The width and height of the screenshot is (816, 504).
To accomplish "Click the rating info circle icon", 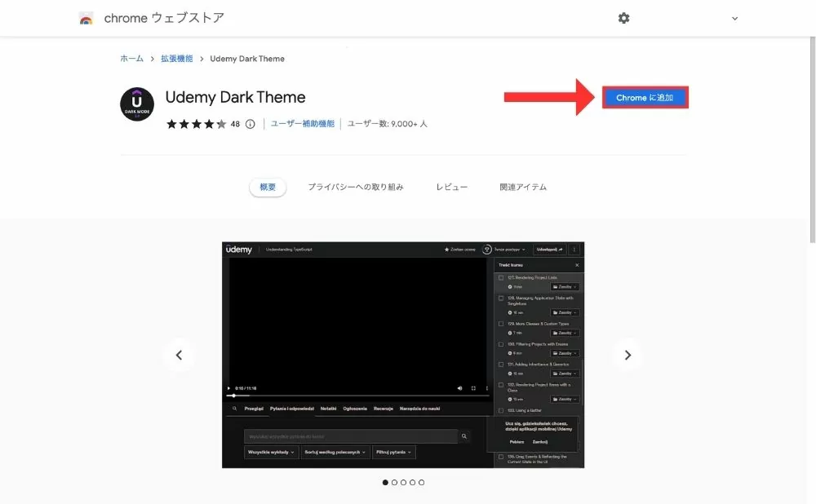I will coord(251,124).
